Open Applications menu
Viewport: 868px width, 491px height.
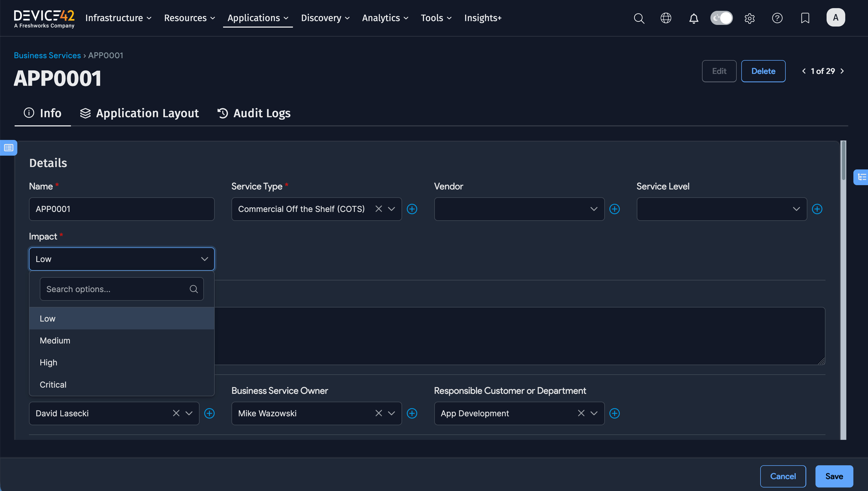pos(258,18)
